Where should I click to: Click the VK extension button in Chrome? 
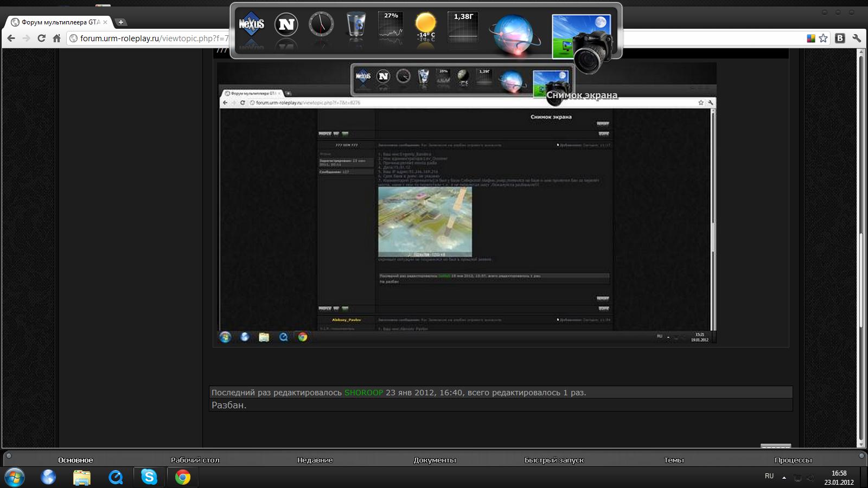point(840,38)
